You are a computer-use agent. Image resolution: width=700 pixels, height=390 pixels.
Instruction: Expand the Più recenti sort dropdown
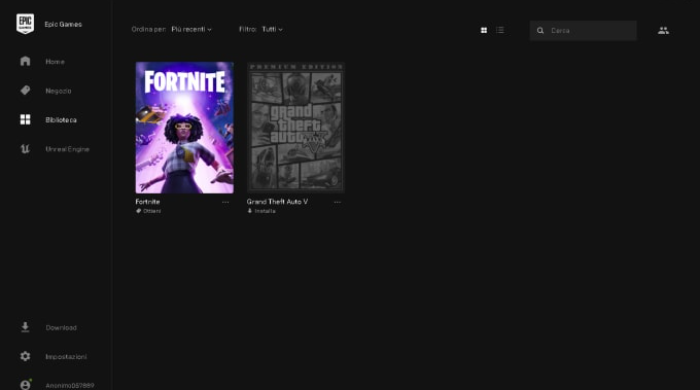click(192, 29)
